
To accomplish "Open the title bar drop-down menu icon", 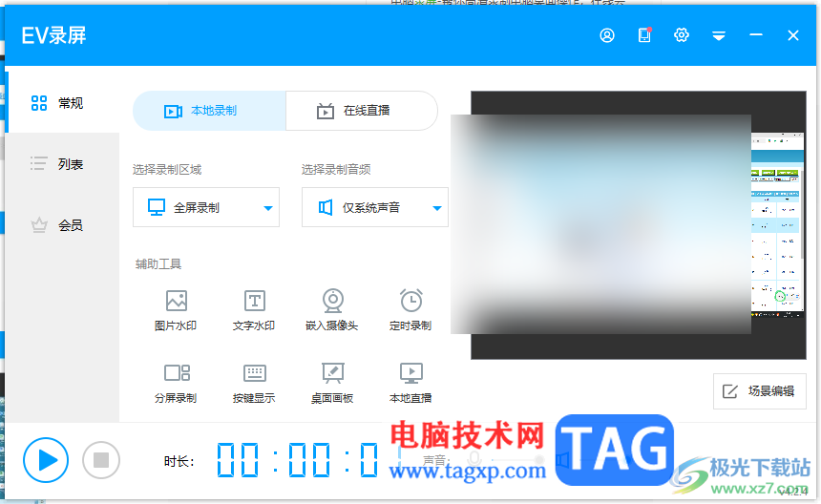I will [719, 35].
